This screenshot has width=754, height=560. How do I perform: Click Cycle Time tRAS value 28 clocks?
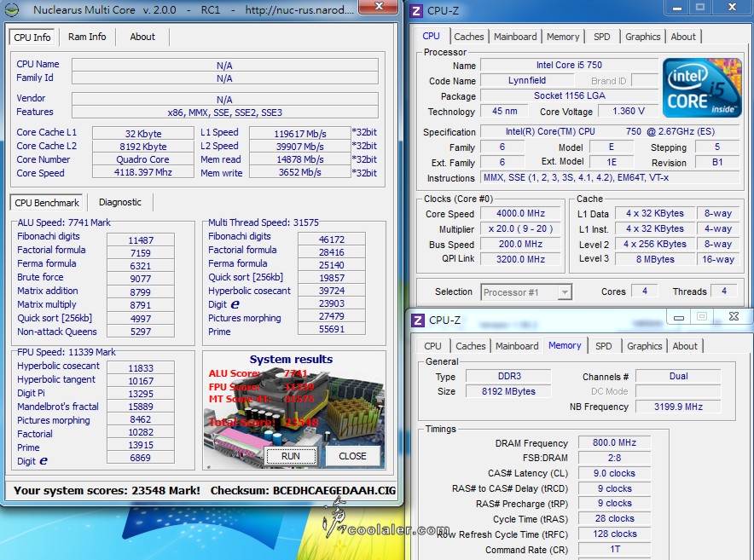614,518
